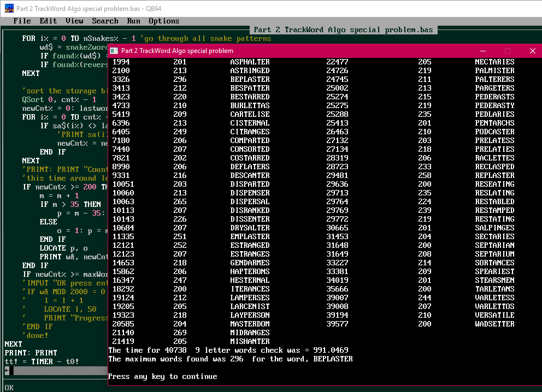This screenshot has height=392, width=542.
Task: Open the Run menu
Action: click(133, 21)
